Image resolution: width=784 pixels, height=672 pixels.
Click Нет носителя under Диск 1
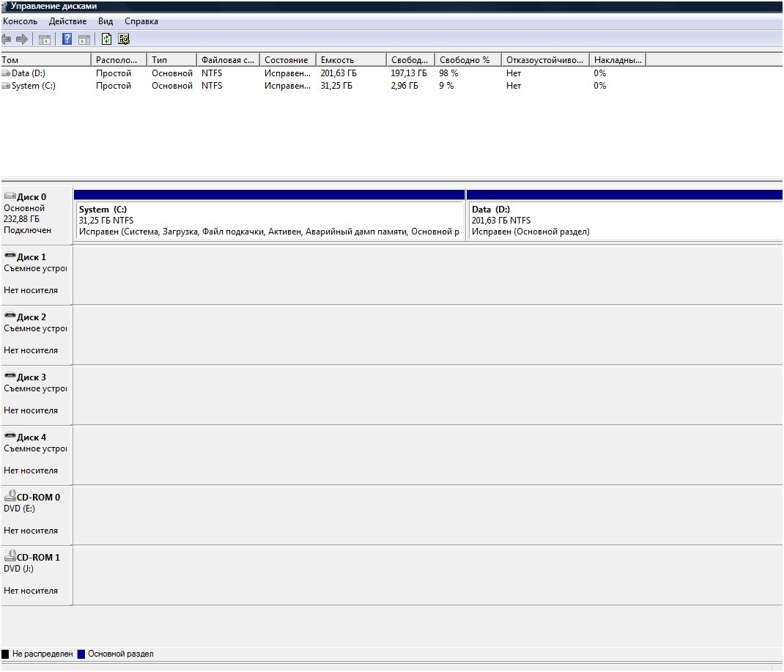[31, 290]
